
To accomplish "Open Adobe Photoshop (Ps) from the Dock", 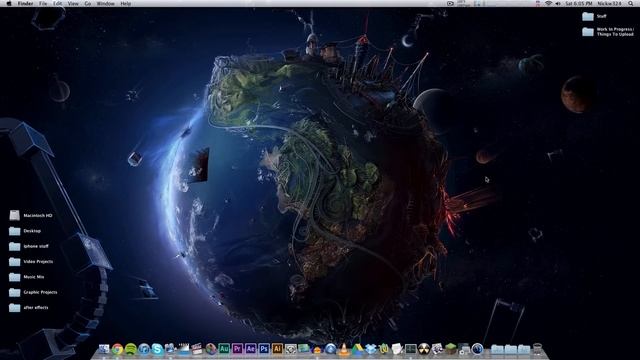I will 264,349.
